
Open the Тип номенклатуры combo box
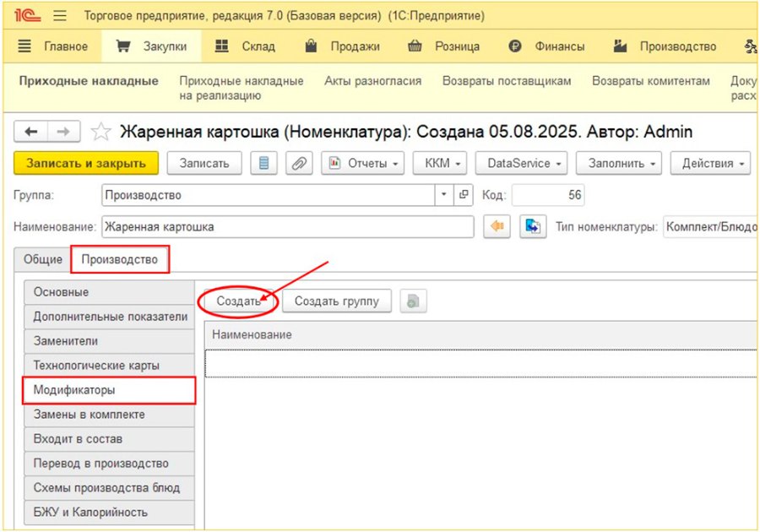coord(710,226)
